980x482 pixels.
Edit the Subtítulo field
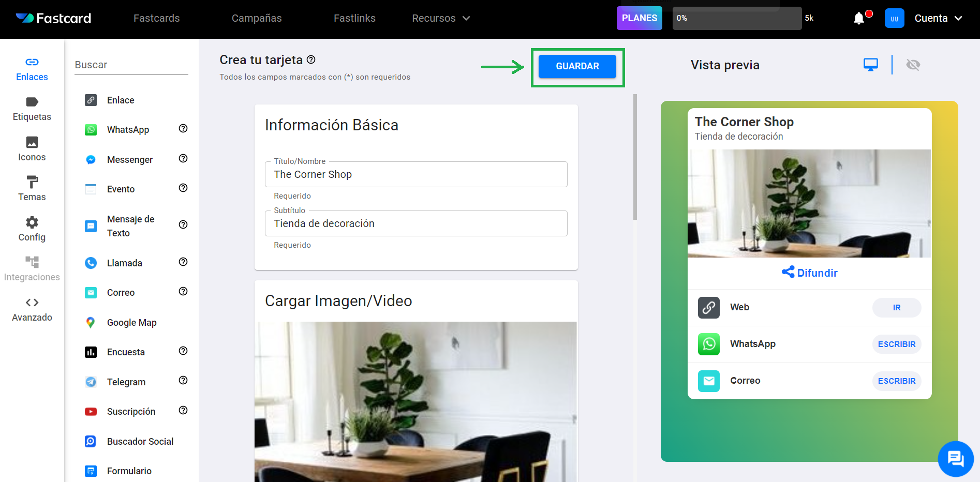point(416,223)
